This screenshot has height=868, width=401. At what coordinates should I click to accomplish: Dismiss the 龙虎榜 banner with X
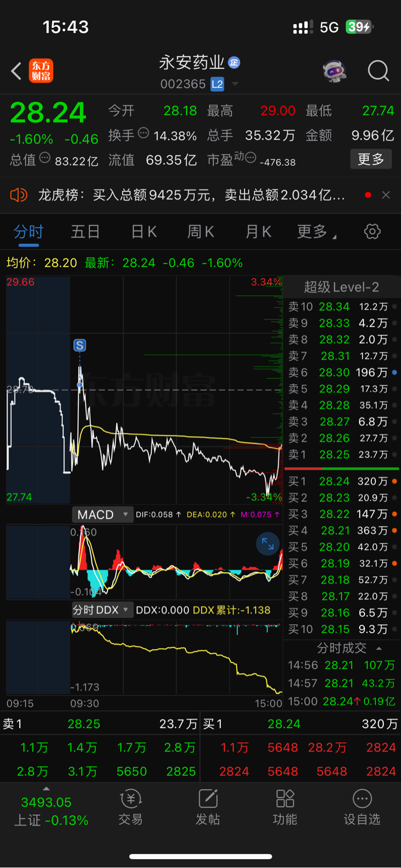pyautogui.click(x=386, y=195)
